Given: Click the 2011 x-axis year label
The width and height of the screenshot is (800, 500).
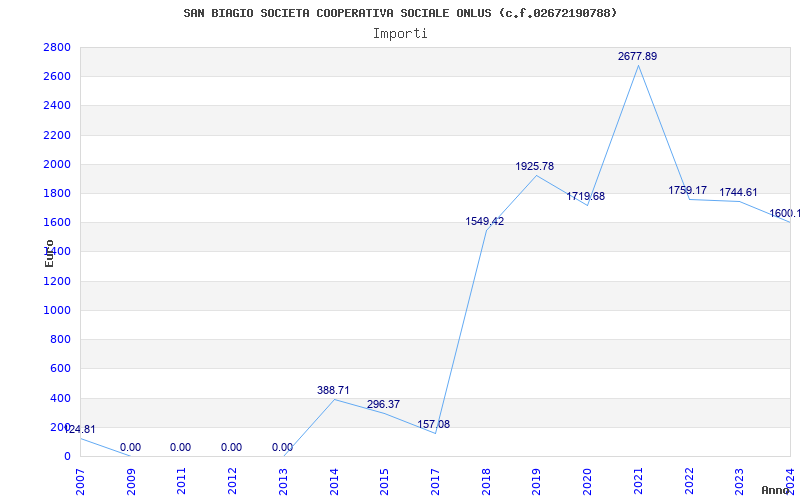Looking at the screenshot, I should point(182,482).
